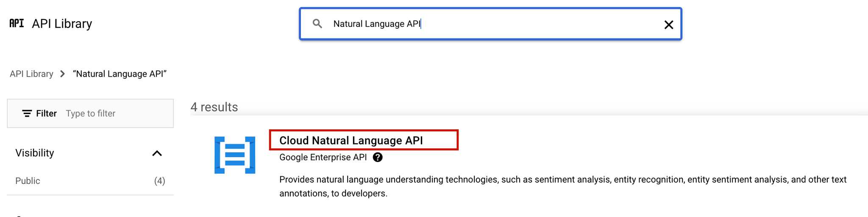This screenshot has width=868, height=217.
Task: Open the Cloud Natural Language API result
Action: [x=351, y=140]
